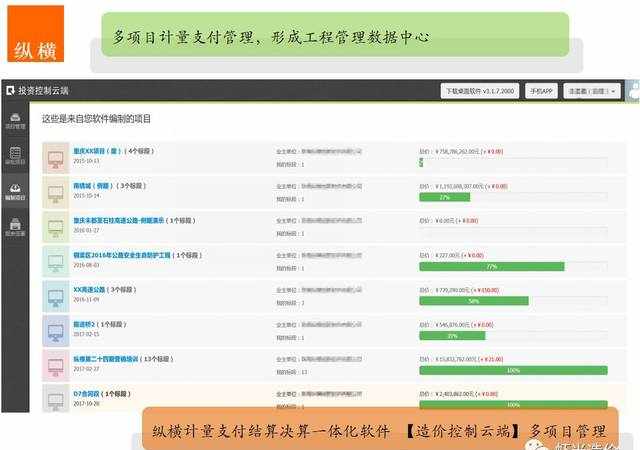Click the 手机APP button

pos(541,91)
